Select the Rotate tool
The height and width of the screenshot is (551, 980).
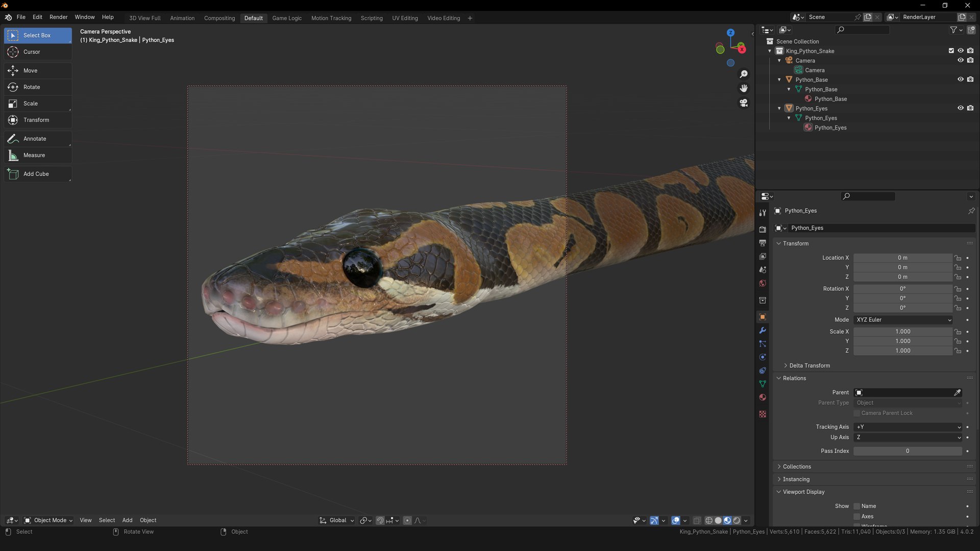[x=32, y=87]
